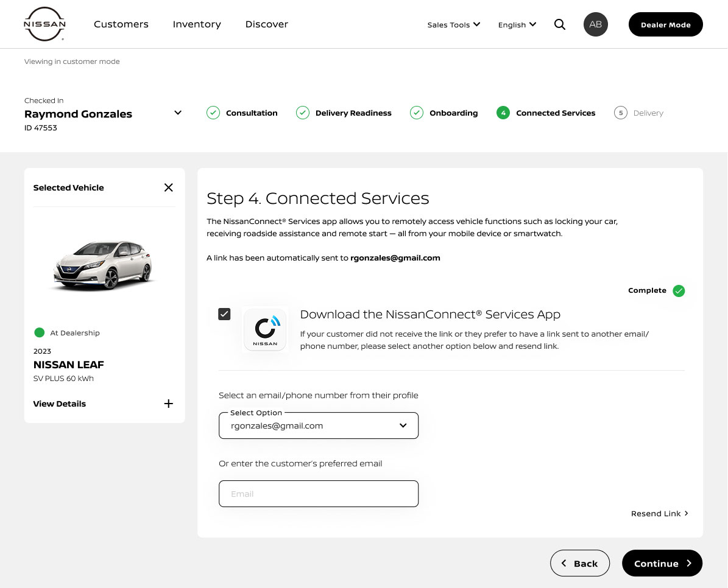This screenshot has height=588, width=728.
Task: Open the Sales Tools dropdown
Action: (454, 24)
